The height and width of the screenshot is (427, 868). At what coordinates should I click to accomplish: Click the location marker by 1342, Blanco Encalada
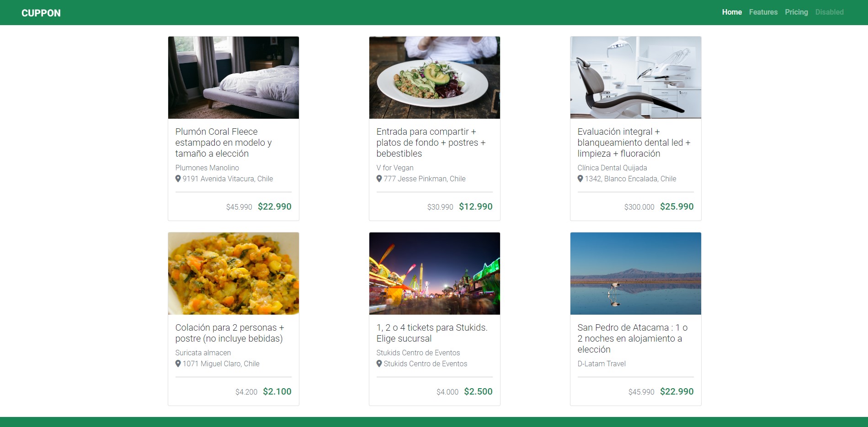580,179
